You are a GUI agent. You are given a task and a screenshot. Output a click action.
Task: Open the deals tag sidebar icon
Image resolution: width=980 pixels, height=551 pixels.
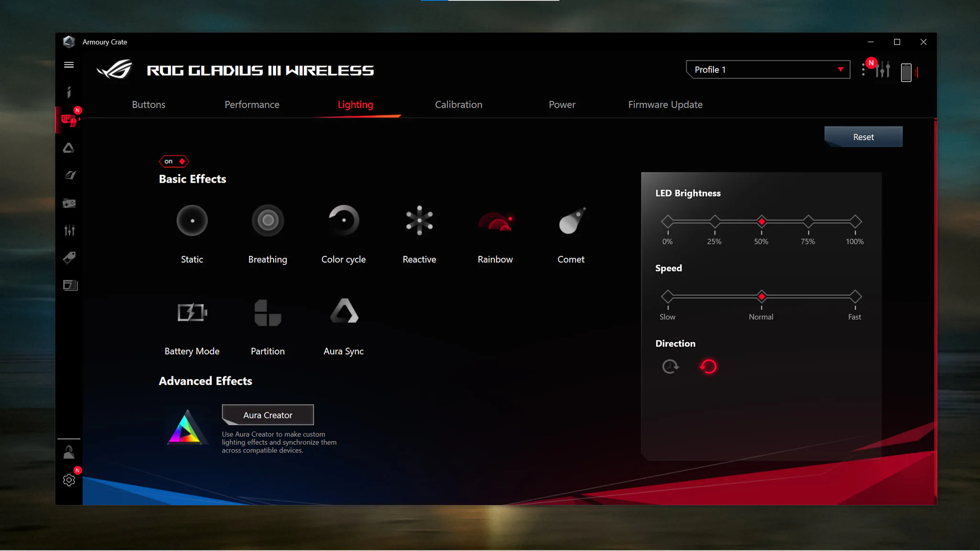coord(69,258)
